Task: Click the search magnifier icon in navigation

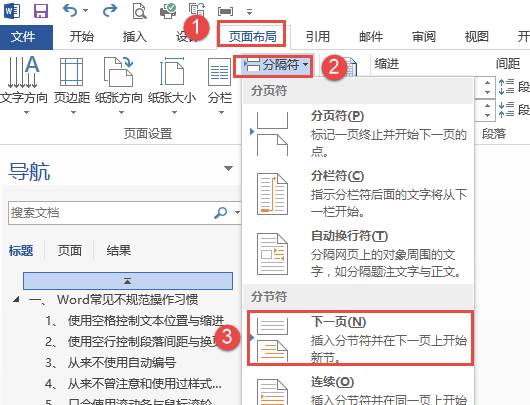Action: (220, 213)
